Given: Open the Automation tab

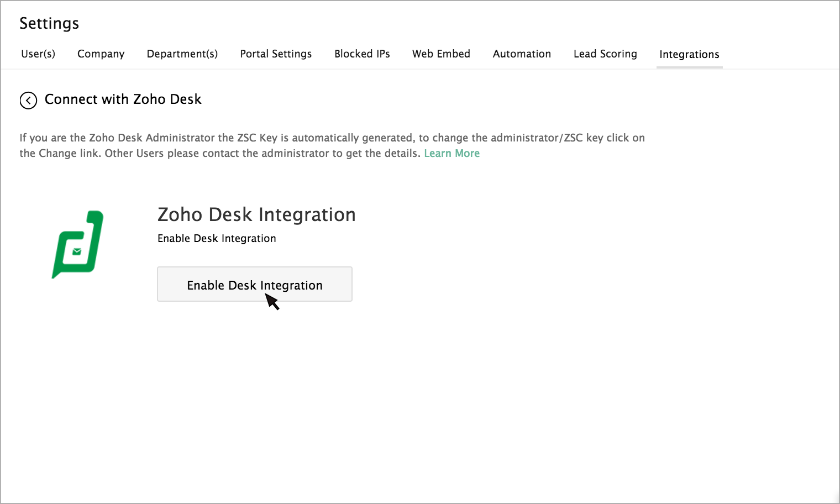Looking at the screenshot, I should click(522, 54).
